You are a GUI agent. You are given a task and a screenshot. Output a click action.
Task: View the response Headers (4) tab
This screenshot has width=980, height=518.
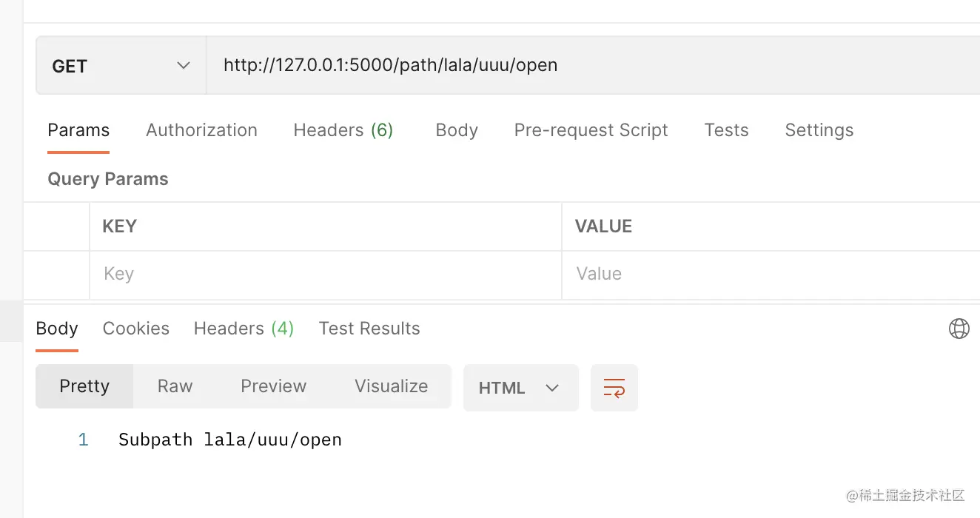tap(244, 329)
